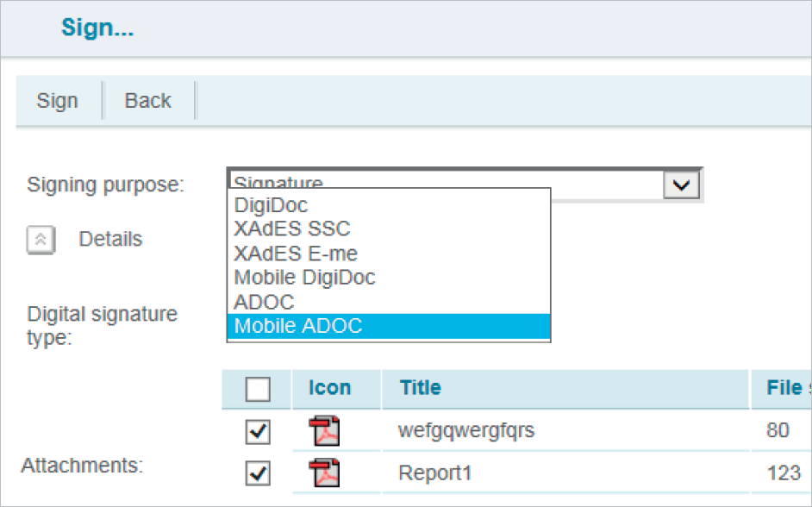The image size is (812, 507).
Task: Choose XAdES SSC option
Action: [389, 228]
